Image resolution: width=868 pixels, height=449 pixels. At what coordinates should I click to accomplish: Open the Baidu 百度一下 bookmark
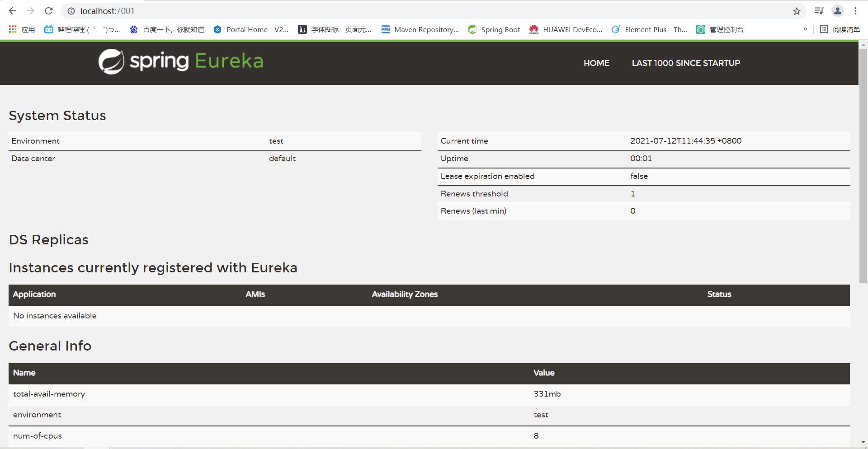click(167, 29)
